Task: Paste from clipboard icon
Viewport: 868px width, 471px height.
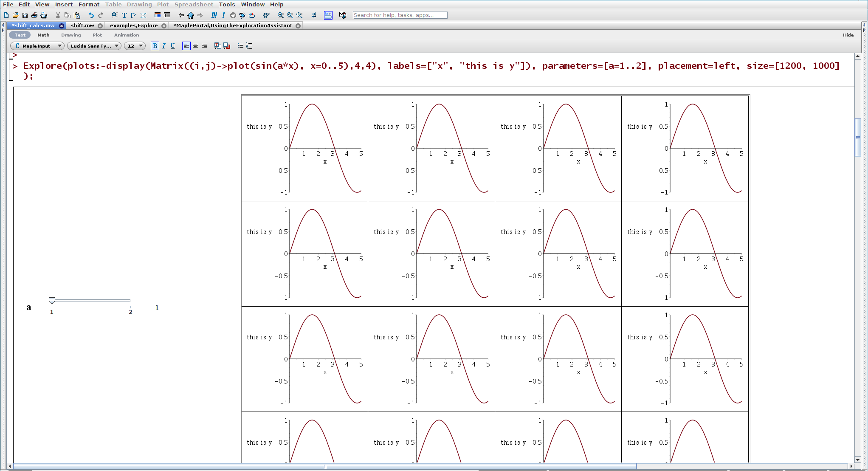Action: coord(77,15)
